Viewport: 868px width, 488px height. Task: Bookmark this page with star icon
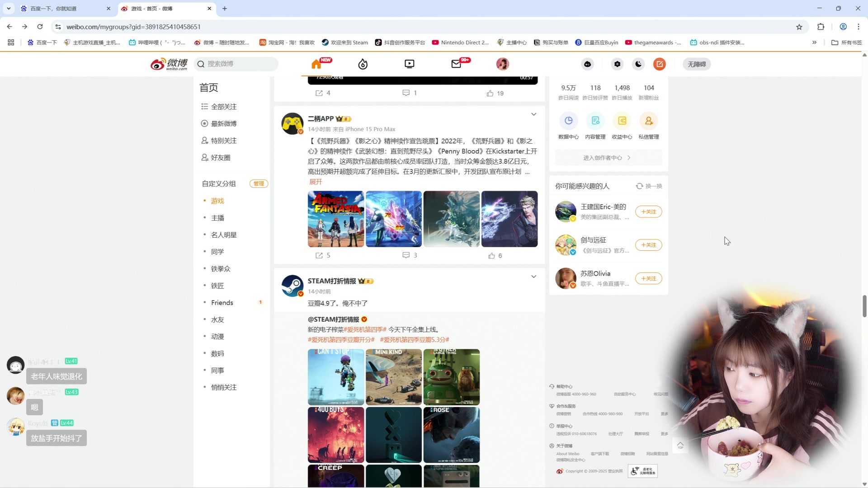(x=799, y=27)
